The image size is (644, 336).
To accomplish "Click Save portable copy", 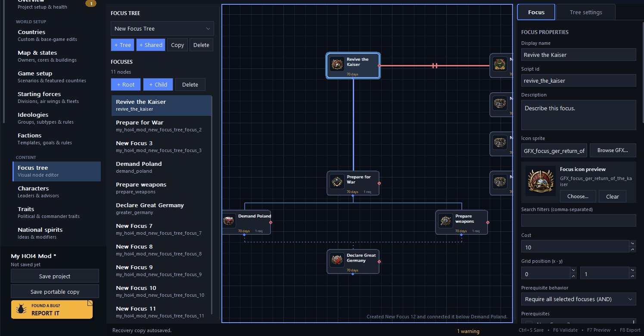I will tap(55, 292).
